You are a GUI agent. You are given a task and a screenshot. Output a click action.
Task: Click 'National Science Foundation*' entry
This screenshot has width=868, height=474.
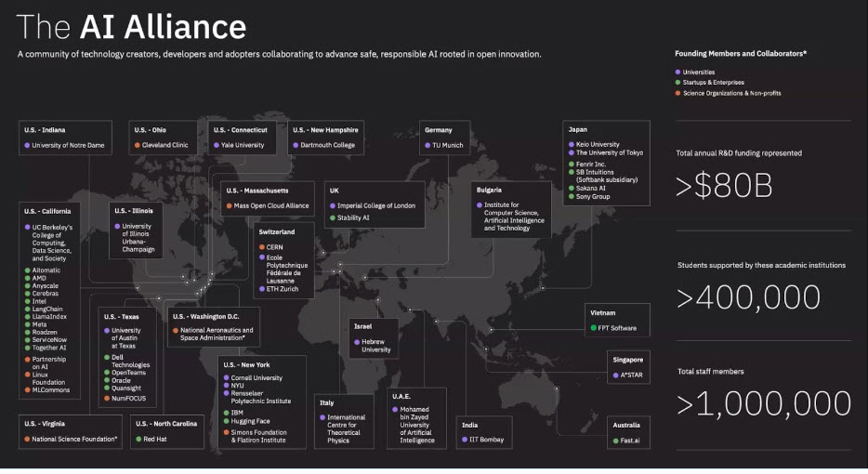click(x=74, y=439)
